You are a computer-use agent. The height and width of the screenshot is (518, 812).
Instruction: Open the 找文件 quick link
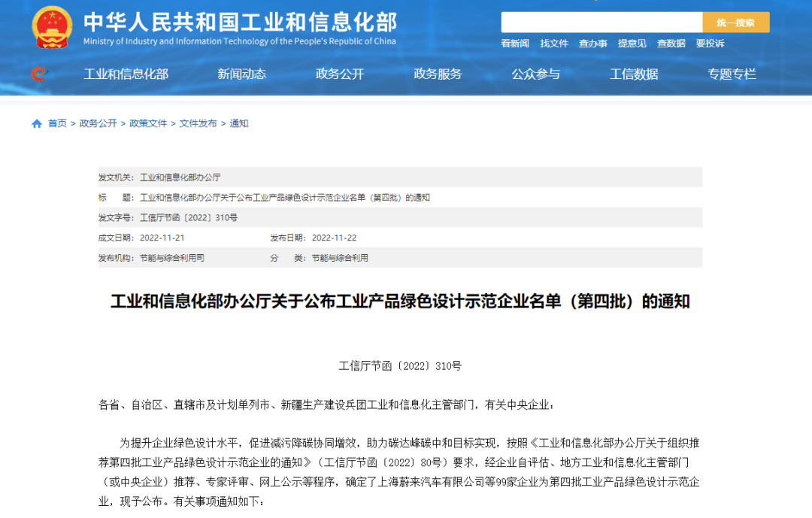[x=554, y=44]
